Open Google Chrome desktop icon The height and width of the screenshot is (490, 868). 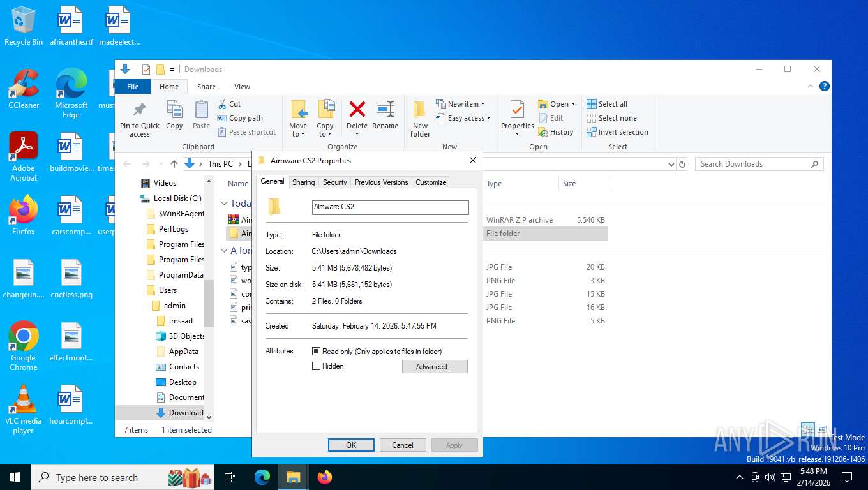pyautogui.click(x=24, y=346)
